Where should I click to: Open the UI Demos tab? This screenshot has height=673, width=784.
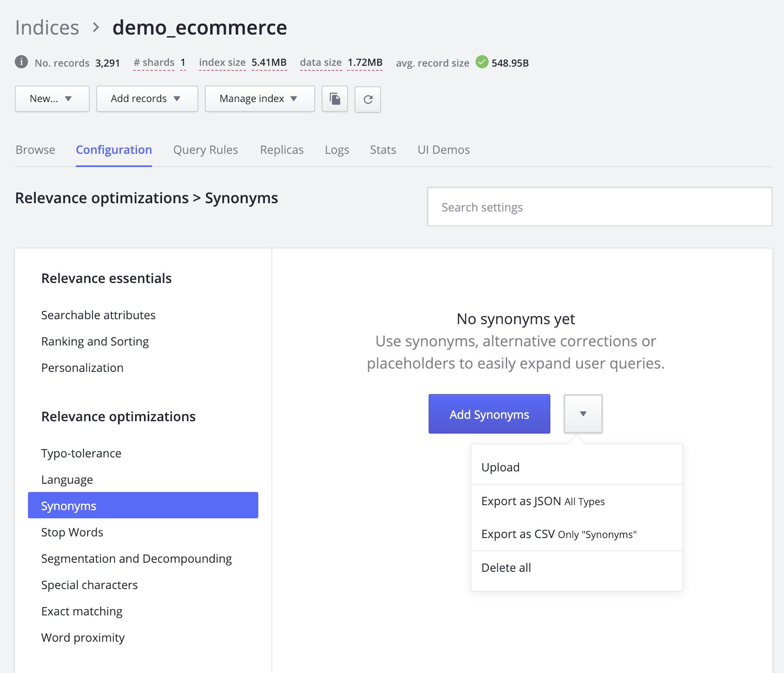coord(443,150)
